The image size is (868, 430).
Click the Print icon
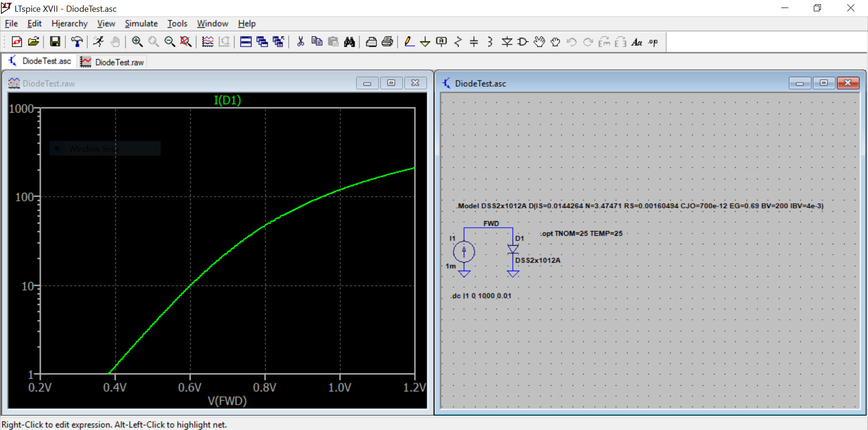(387, 42)
